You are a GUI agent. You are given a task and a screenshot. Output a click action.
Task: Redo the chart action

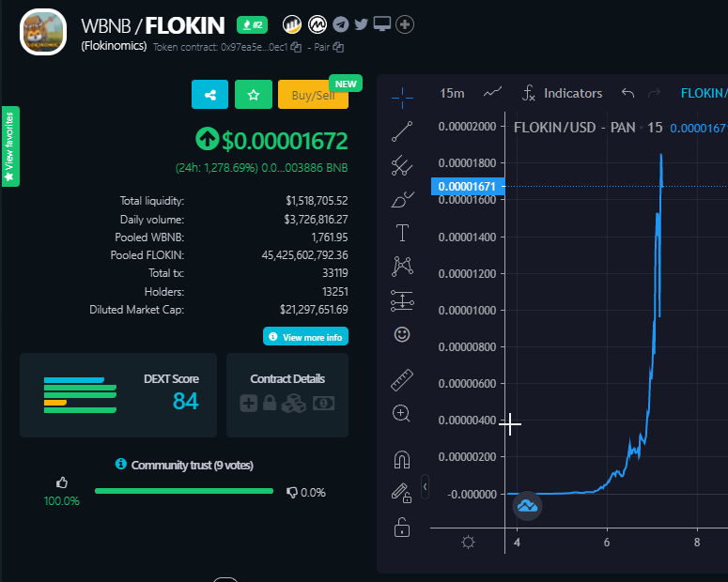pyautogui.click(x=654, y=93)
